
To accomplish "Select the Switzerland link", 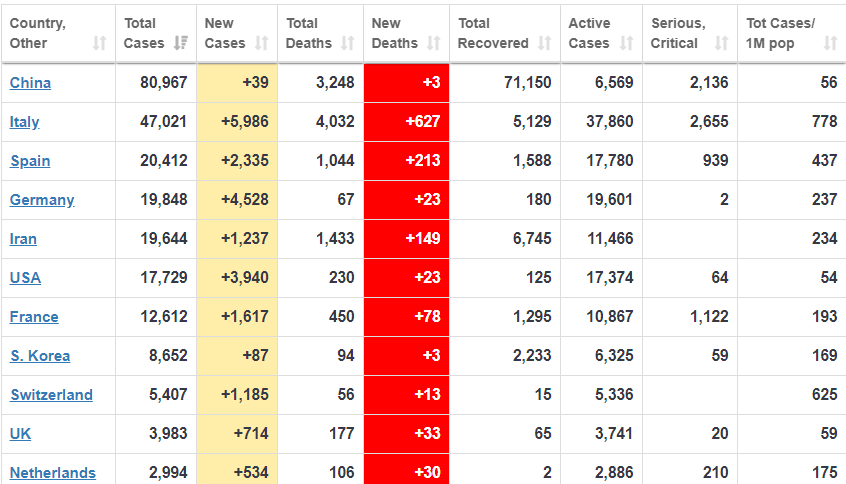I will [52, 395].
